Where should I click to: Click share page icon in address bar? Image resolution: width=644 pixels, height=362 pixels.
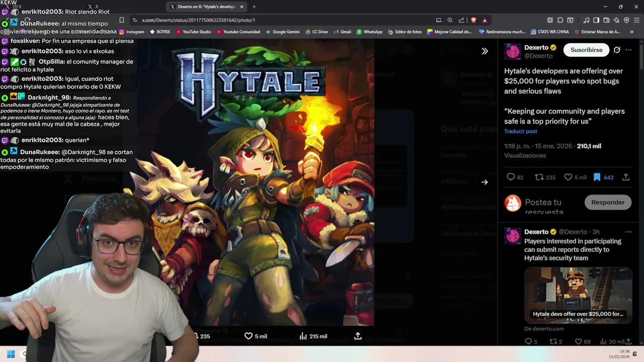[x=461, y=20]
